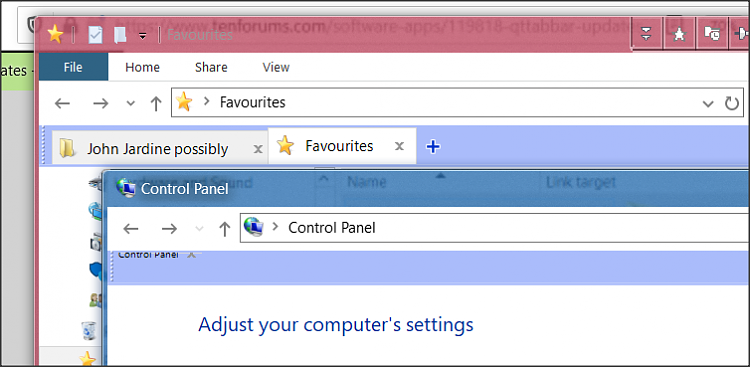
Task: Close the Favourites QTTabBar tab
Action: 399,146
